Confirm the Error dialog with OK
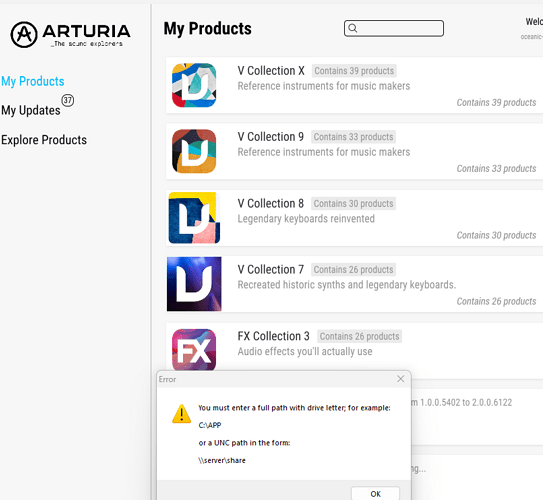543x500 pixels. point(375,494)
